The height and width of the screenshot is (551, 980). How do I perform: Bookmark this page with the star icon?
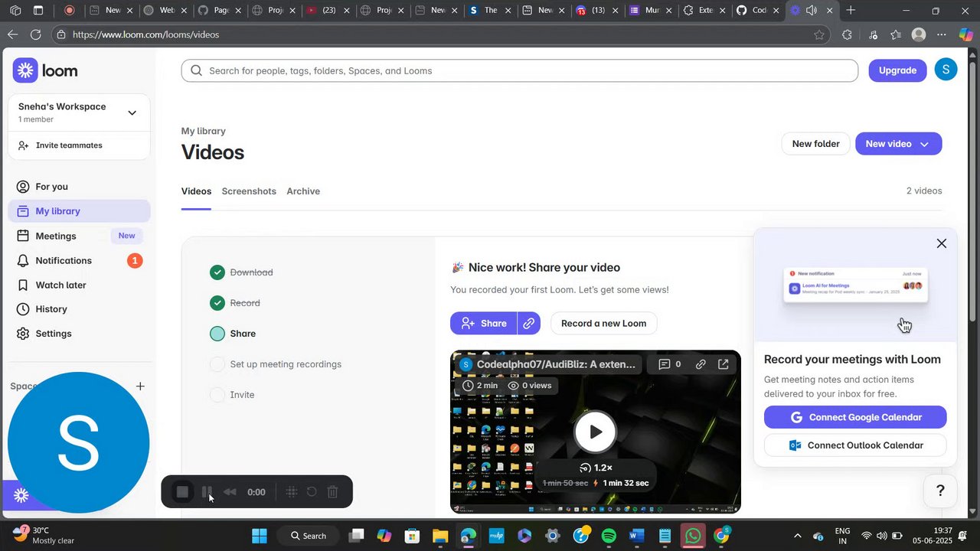tap(819, 34)
